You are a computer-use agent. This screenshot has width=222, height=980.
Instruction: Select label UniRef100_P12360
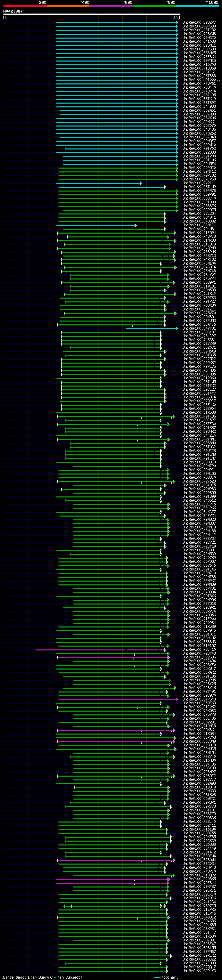(x=199, y=379)
